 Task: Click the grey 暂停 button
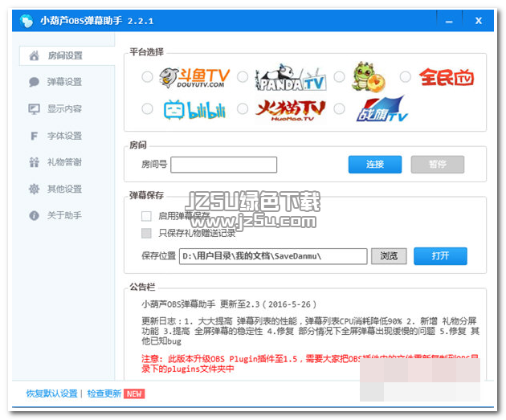(438, 165)
